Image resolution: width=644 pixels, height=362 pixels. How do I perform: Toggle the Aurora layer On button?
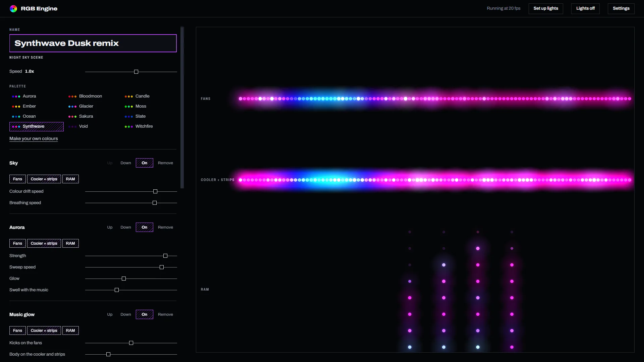(144, 227)
